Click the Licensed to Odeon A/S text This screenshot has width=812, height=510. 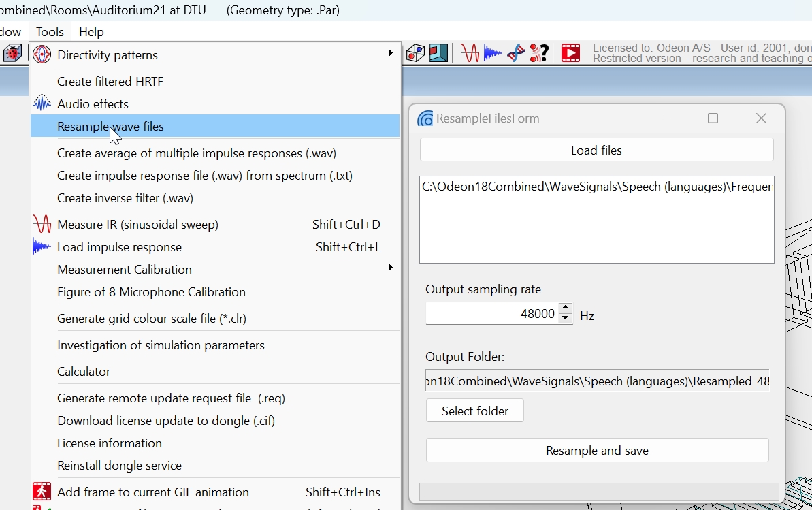(x=651, y=48)
